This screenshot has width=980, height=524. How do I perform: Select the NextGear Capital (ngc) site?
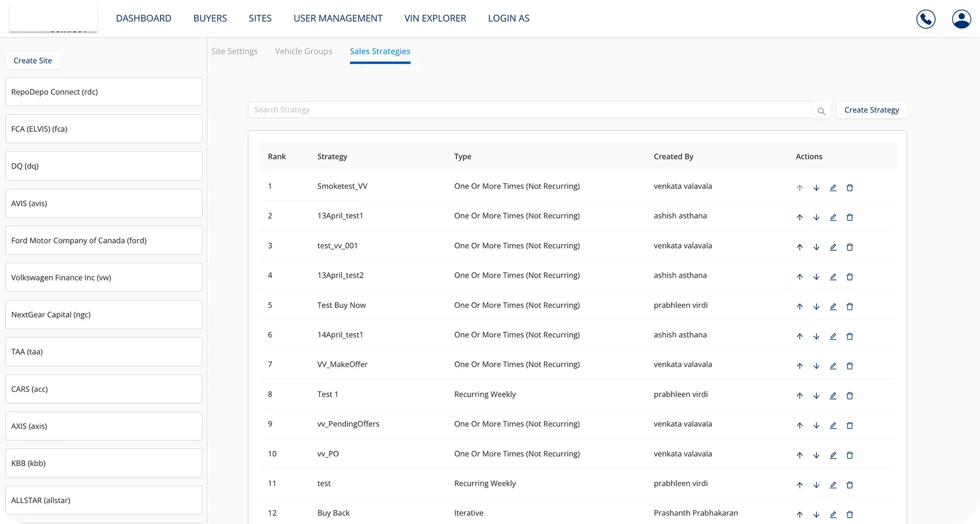(104, 315)
